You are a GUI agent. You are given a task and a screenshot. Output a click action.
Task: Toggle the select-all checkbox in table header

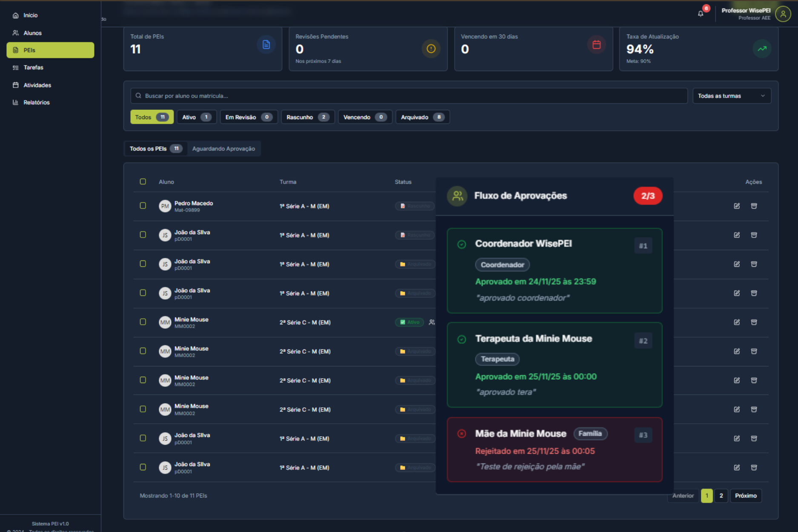click(143, 182)
